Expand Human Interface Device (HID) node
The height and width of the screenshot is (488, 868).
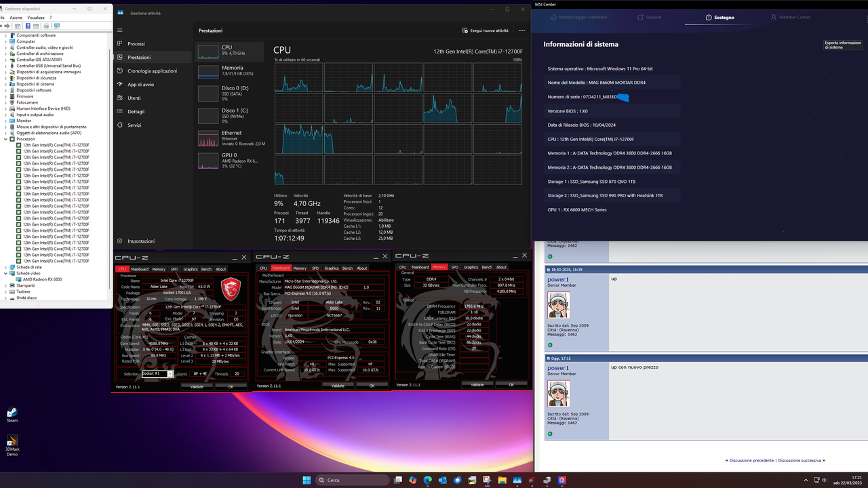[5, 108]
